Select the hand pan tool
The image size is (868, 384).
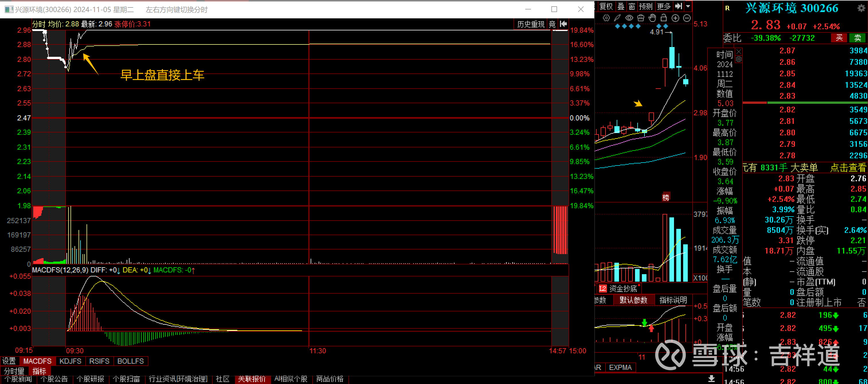(652, 18)
